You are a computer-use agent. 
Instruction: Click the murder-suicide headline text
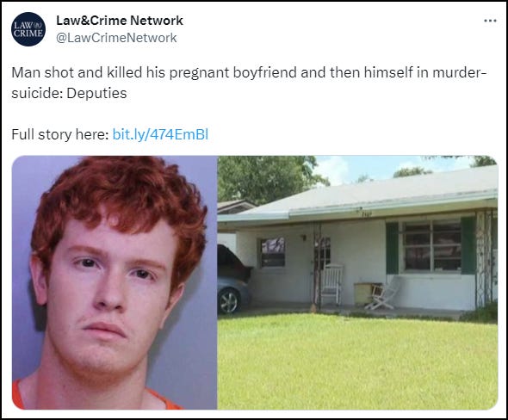coord(249,83)
